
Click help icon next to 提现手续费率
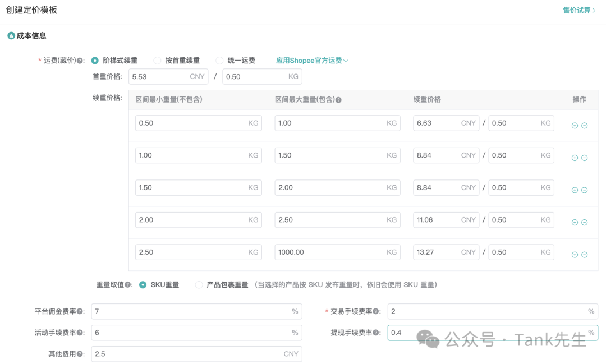click(375, 333)
